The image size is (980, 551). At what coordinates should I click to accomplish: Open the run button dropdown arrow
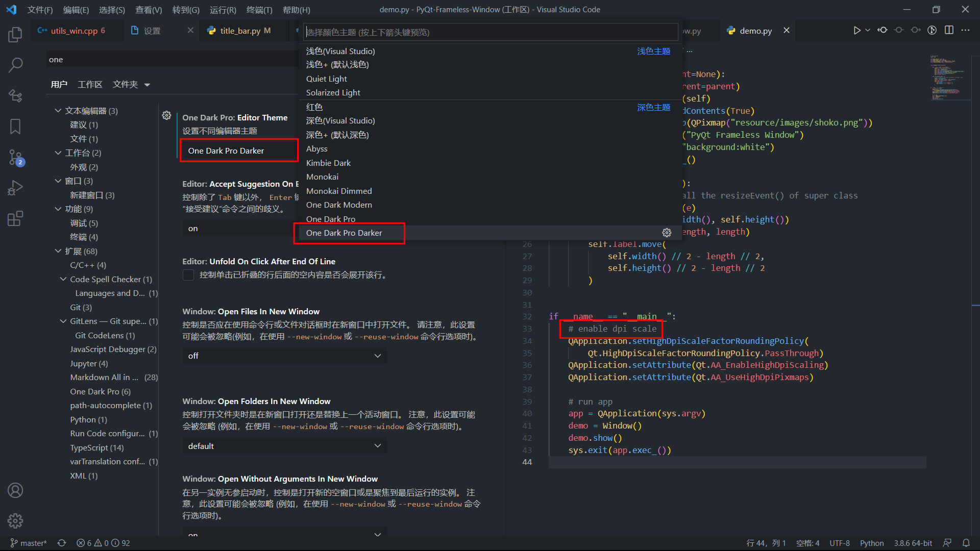tap(868, 31)
